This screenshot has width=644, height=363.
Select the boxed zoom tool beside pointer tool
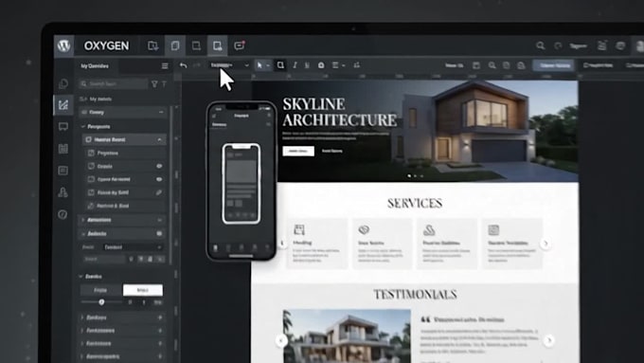click(x=280, y=65)
